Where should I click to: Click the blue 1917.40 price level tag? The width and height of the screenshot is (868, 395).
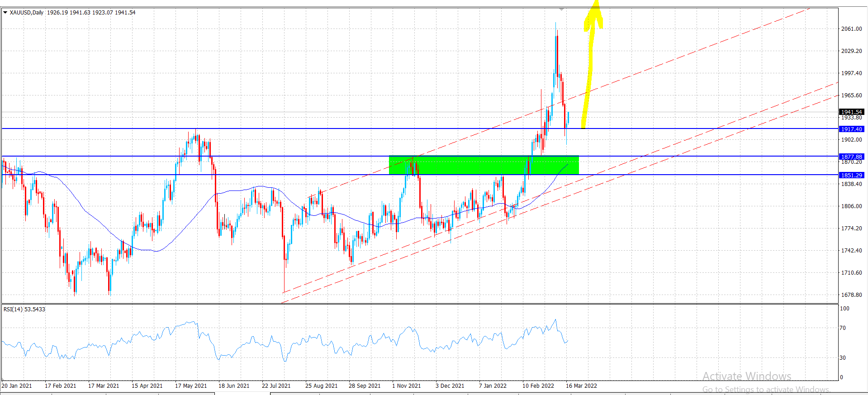[851, 129]
